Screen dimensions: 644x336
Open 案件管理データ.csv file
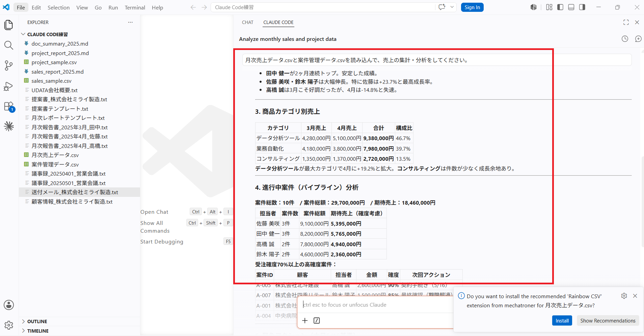(55, 164)
